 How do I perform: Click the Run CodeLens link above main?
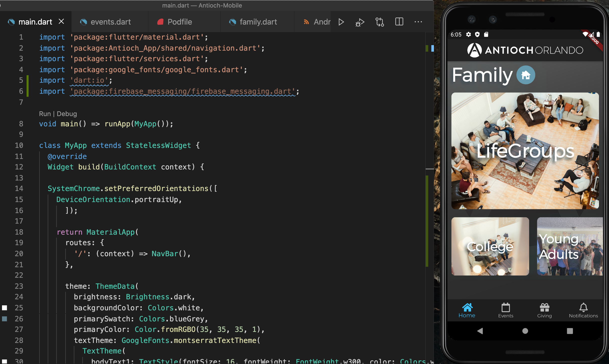coord(45,114)
